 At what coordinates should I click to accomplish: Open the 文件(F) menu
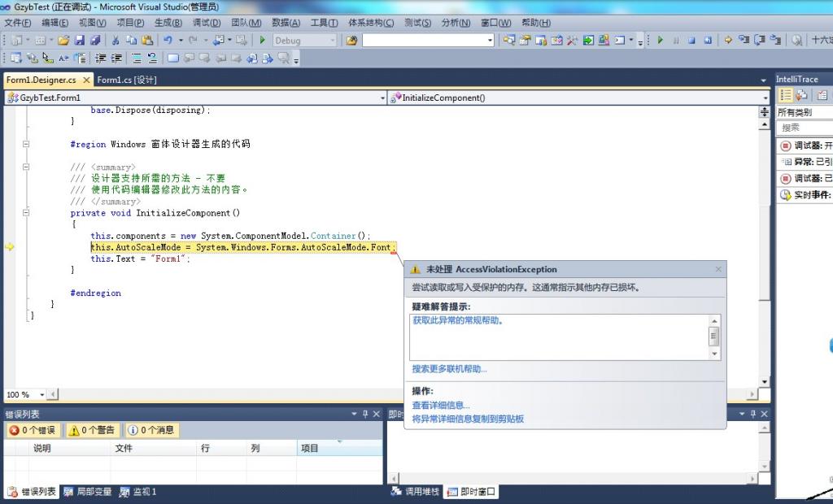pos(18,23)
